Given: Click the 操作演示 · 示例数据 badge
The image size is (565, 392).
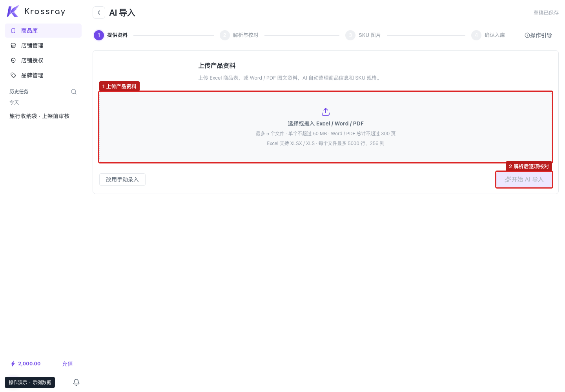Looking at the screenshot, I should pos(30,382).
